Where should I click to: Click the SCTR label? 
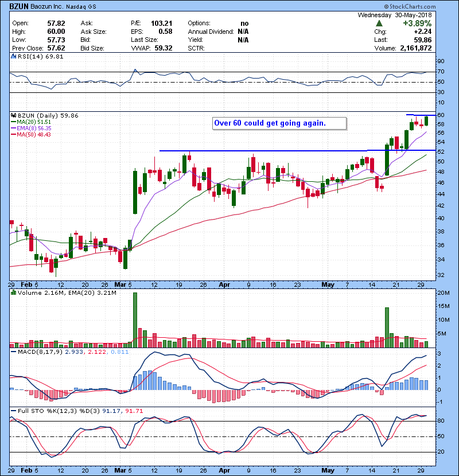tap(196, 48)
